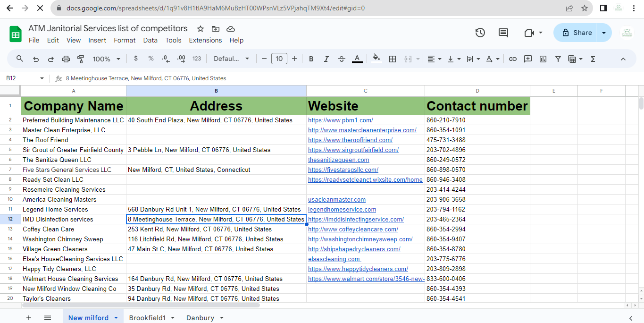The width and height of the screenshot is (644, 323).
Task: Toggle bold formatting
Action: point(311,59)
